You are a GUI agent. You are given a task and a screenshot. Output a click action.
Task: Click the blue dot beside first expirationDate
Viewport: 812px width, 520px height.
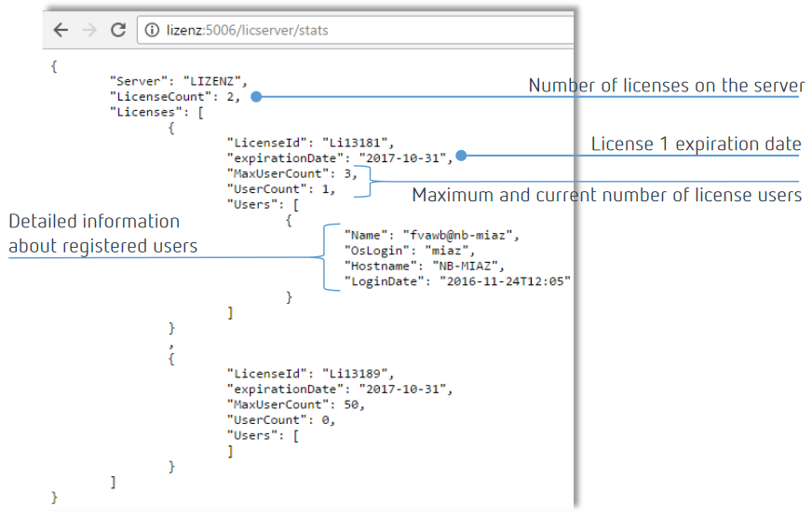click(x=461, y=157)
